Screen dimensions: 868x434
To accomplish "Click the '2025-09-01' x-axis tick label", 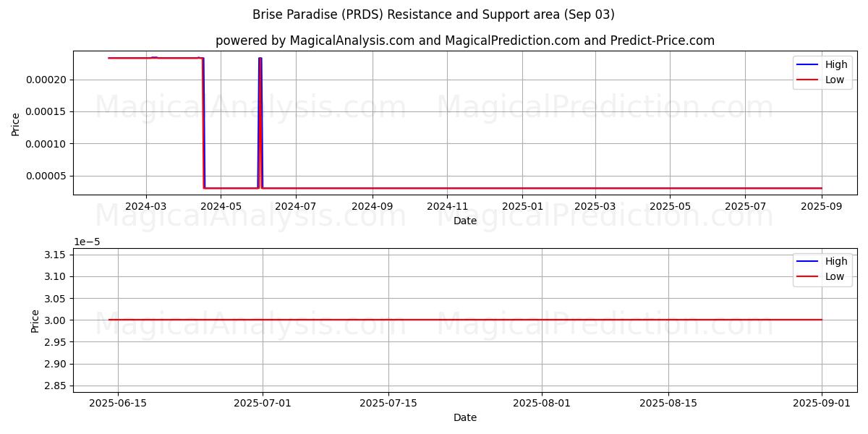I will (821, 403).
